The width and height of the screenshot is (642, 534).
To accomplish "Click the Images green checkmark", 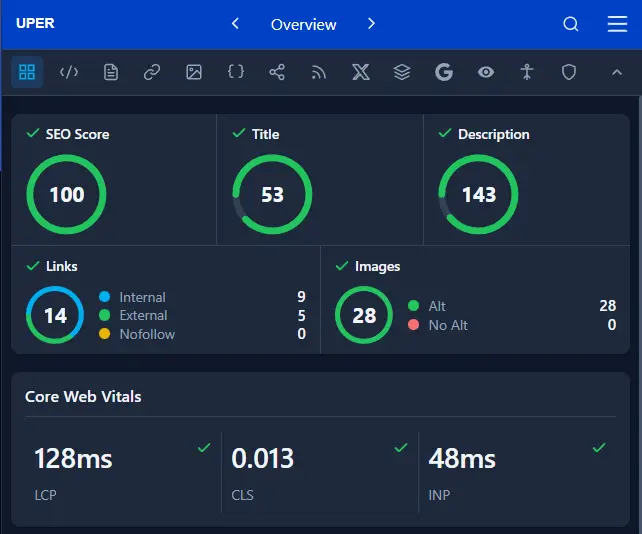I will coord(341,266).
